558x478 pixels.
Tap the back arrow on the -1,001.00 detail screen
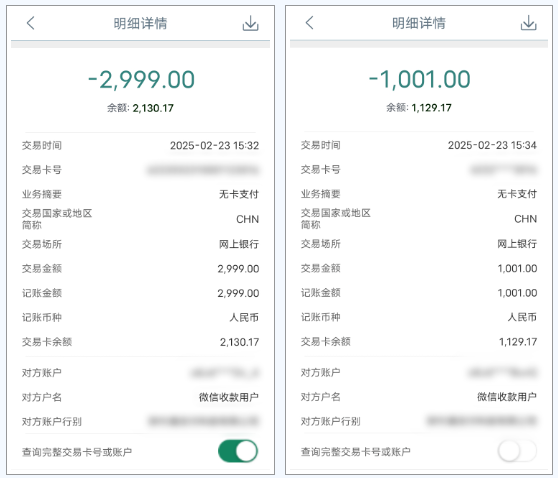(x=309, y=23)
